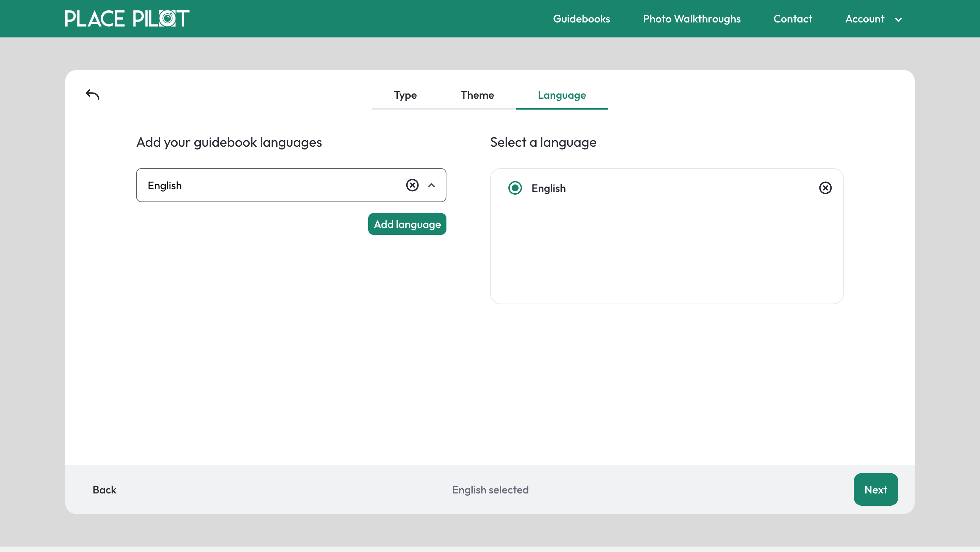Open the Language tab
Screen dimensions: 980x552
(x=561, y=95)
